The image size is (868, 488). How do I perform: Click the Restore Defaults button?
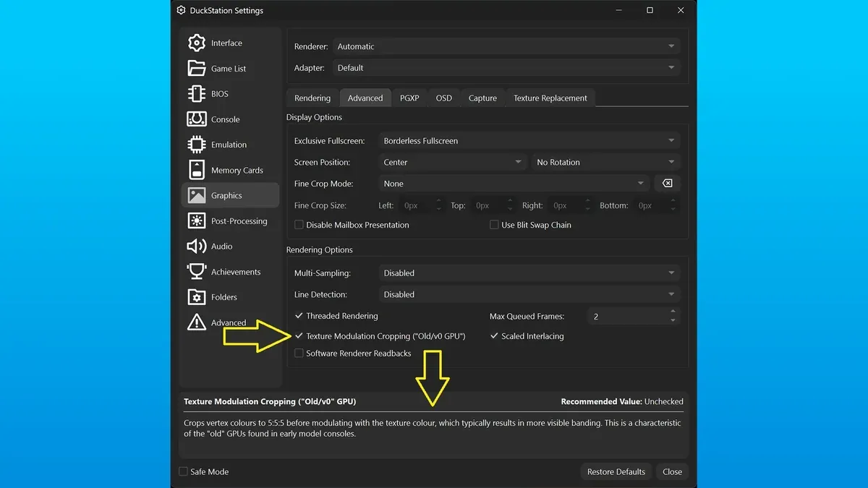(616, 471)
